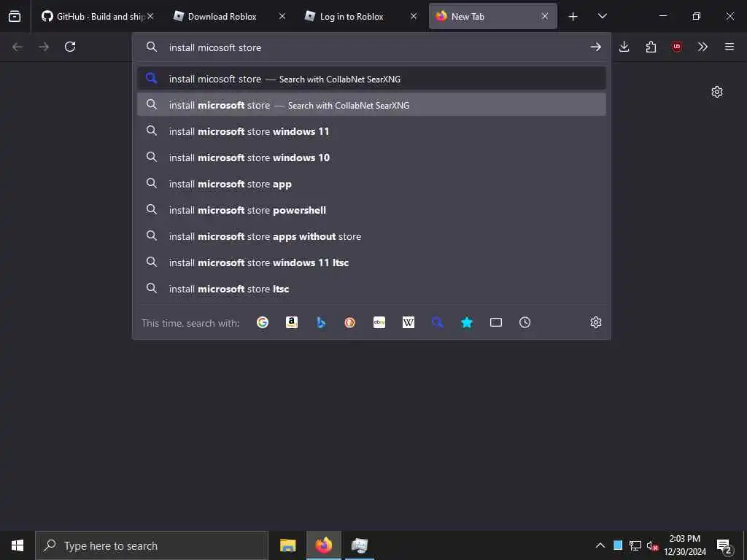The image size is (747, 560).
Task: Choose 'install microsoft store windows 11 ltsc' suggestion
Action: click(x=371, y=262)
